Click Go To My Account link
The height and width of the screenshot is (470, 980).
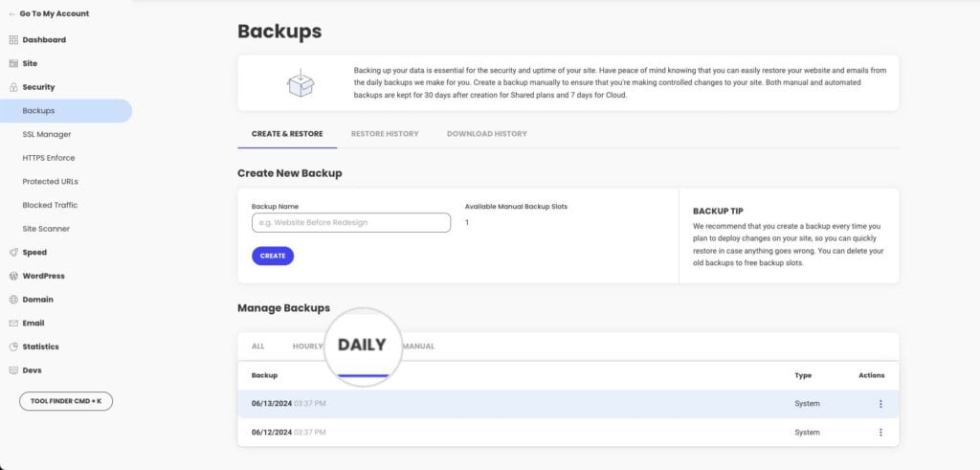click(55, 13)
